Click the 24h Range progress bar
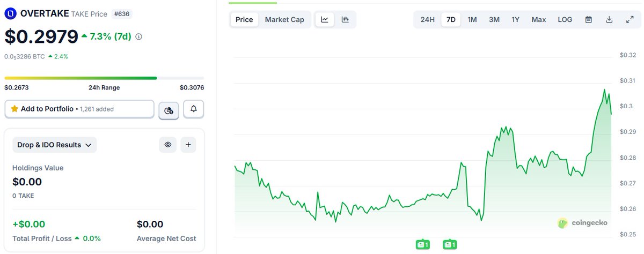 coord(104,78)
